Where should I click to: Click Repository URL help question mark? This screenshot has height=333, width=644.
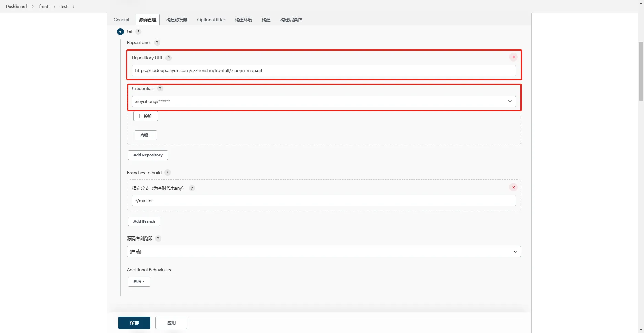(x=169, y=58)
